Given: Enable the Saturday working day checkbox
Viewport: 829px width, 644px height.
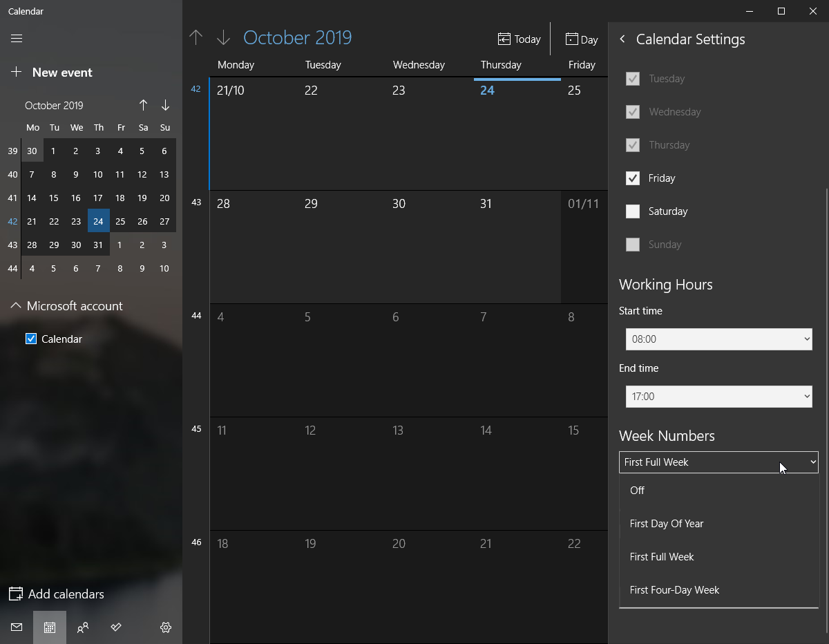Looking at the screenshot, I should (x=633, y=211).
